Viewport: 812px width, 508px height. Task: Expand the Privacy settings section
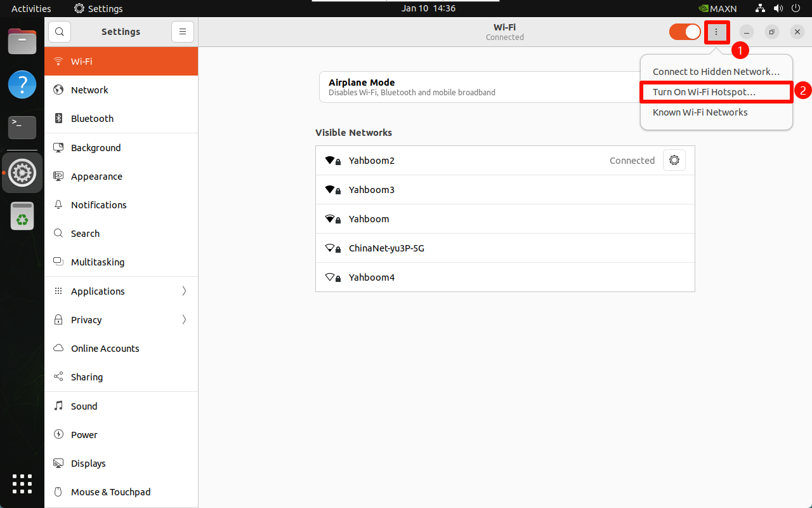(121, 320)
